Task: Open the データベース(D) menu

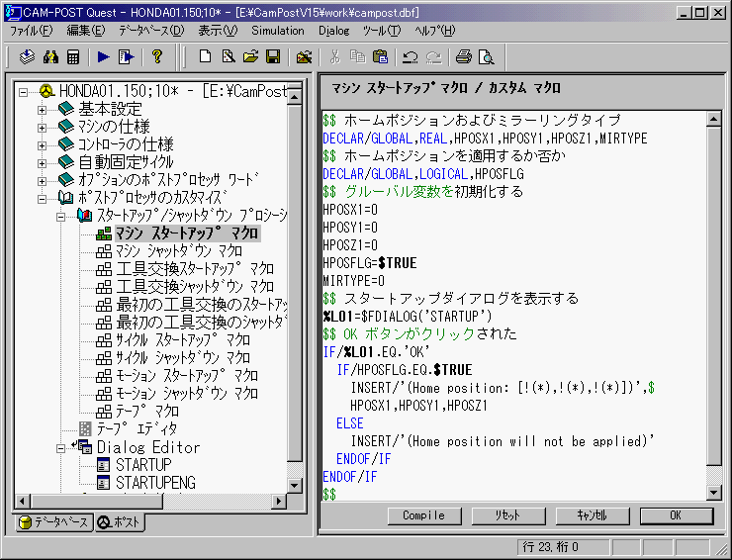Action: (151, 31)
